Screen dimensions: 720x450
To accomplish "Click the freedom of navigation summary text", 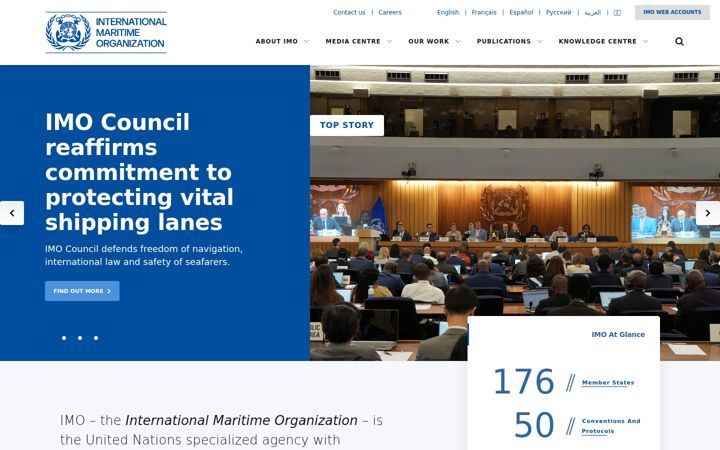I will tap(144, 255).
